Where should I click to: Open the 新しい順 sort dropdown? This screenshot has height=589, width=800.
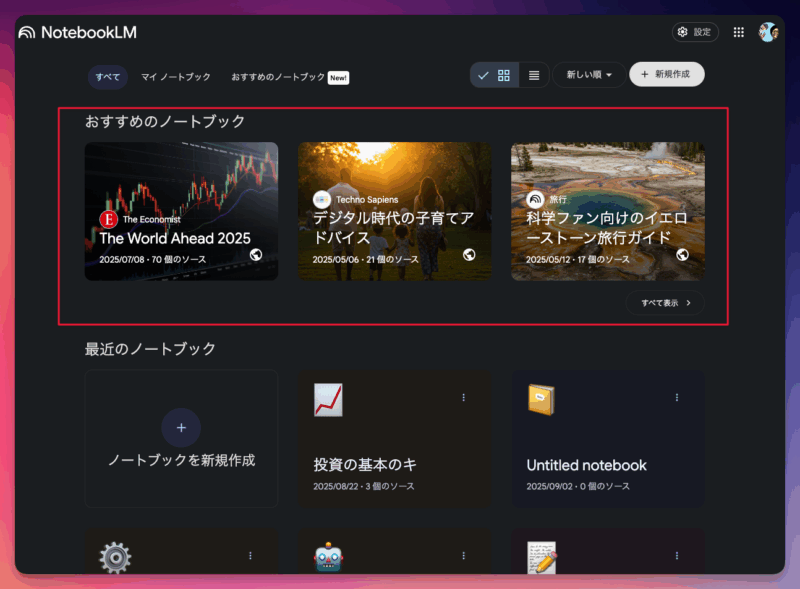coord(589,75)
